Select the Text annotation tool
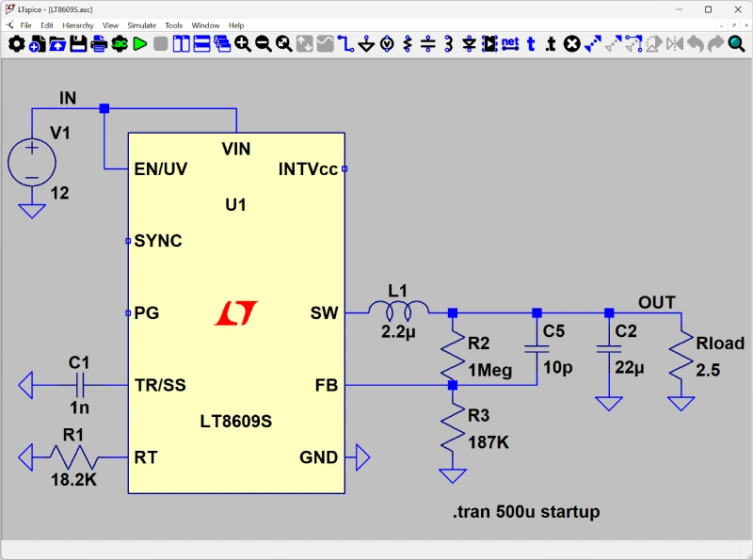 (528, 43)
